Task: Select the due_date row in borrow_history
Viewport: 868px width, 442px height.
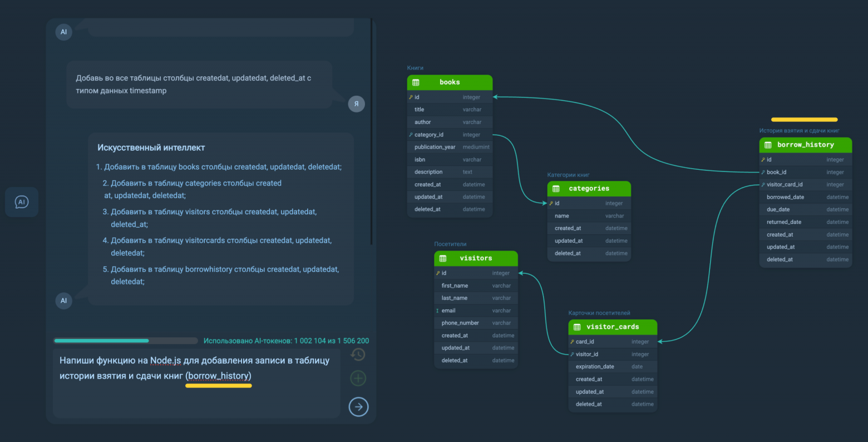Action: (x=805, y=209)
